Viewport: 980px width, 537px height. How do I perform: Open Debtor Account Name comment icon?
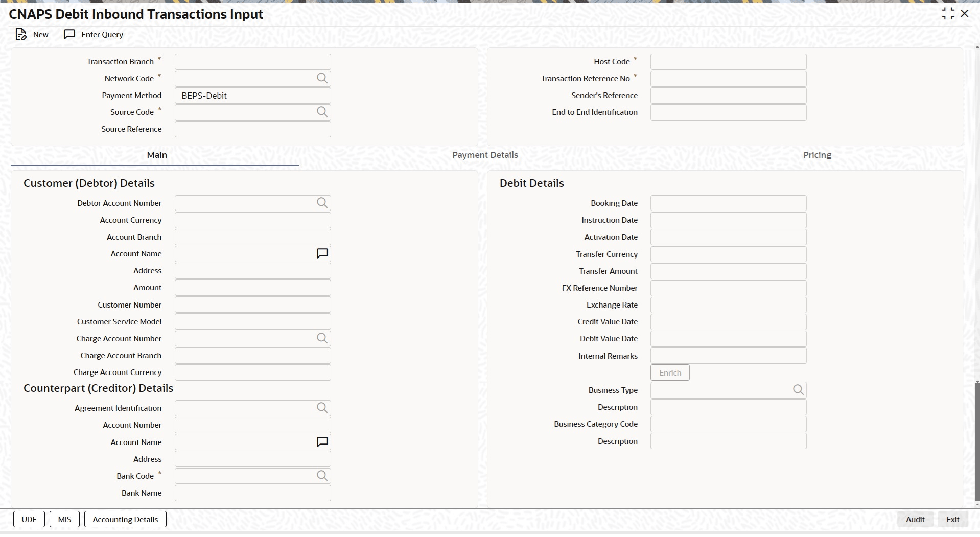tap(322, 253)
